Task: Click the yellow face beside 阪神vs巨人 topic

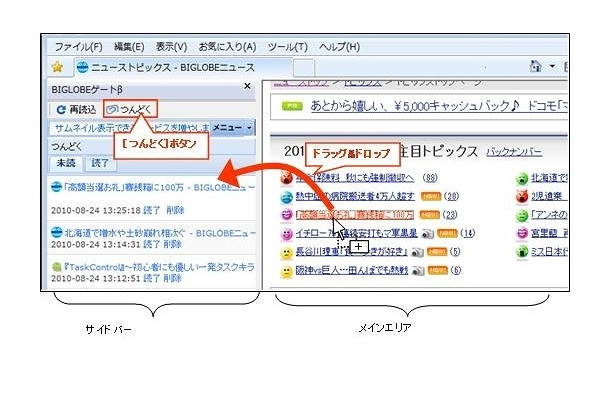Action: (x=286, y=270)
